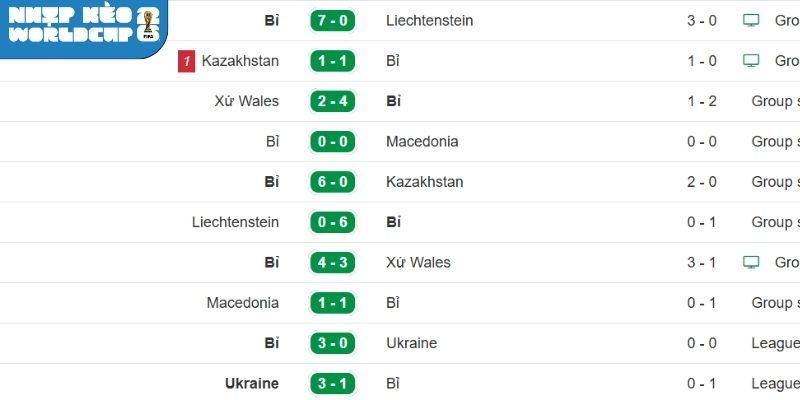This screenshot has width=800, height=400.
Task: Click the 3 - 0 Bỉ vs Ukraine score badge
Action: click(335, 343)
